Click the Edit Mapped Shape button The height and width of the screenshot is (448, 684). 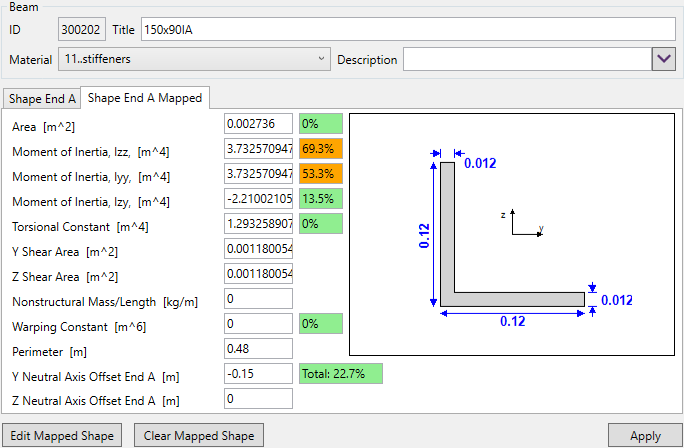tap(63, 436)
